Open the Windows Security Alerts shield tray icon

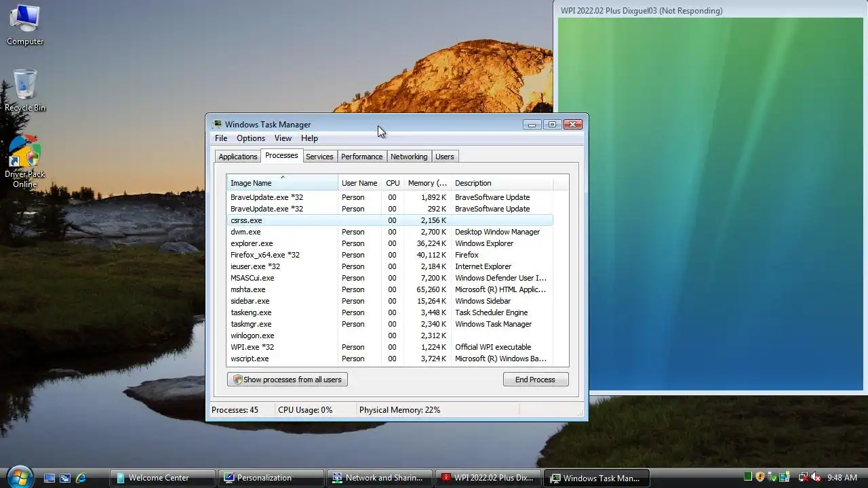[760, 477]
